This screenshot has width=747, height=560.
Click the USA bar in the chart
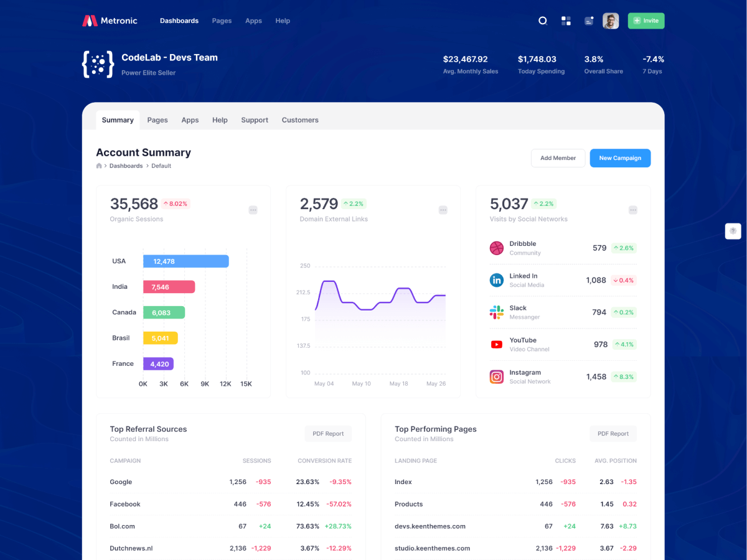click(x=186, y=261)
